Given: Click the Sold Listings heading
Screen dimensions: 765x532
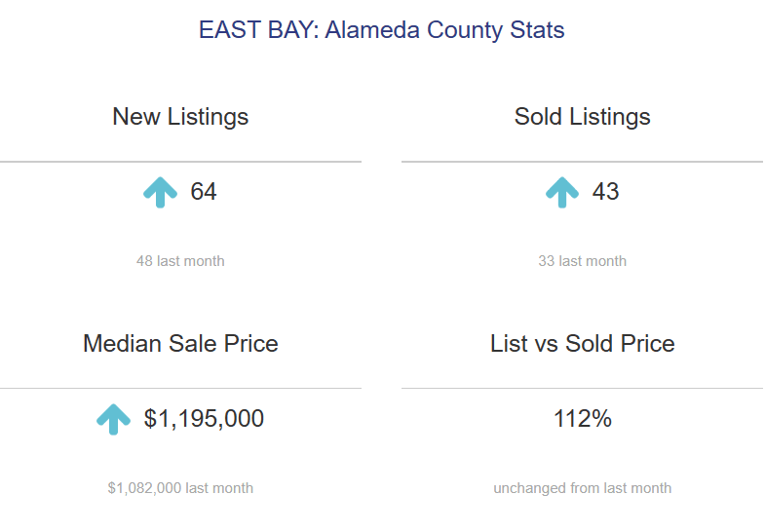Looking at the screenshot, I should (x=582, y=117).
